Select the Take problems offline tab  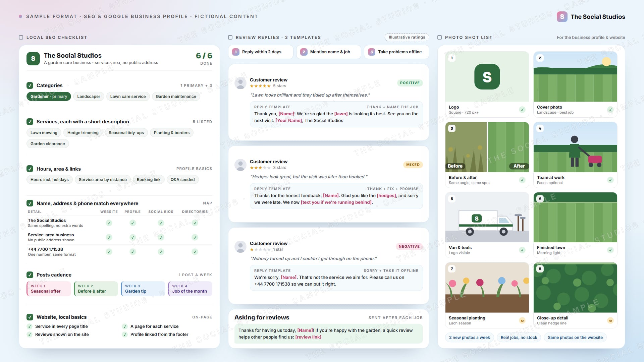396,52
